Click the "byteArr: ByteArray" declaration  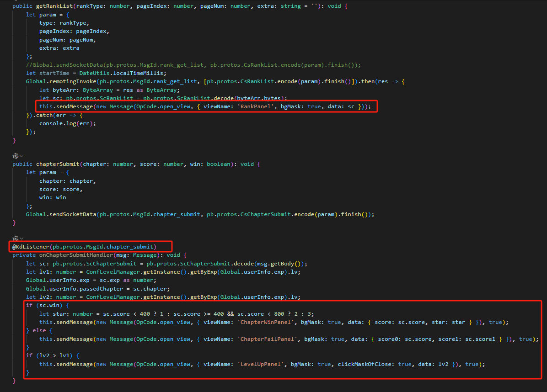[83, 90]
